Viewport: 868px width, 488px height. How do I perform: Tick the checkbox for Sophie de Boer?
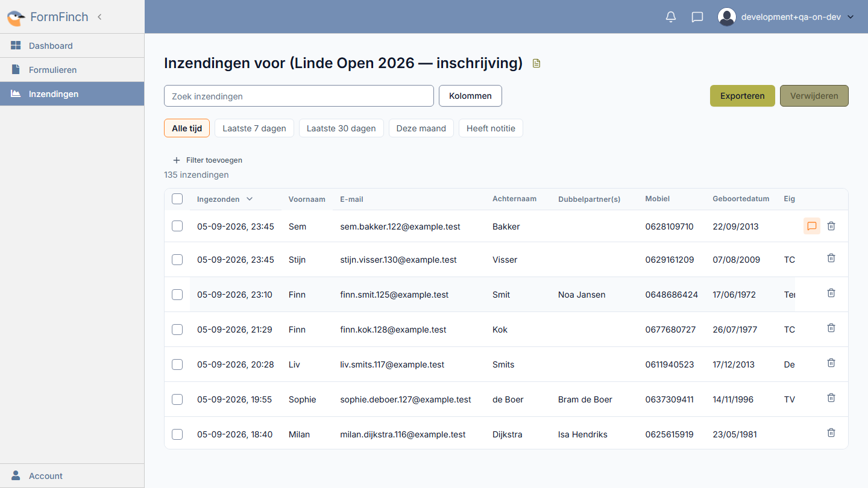tap(177, 399)
